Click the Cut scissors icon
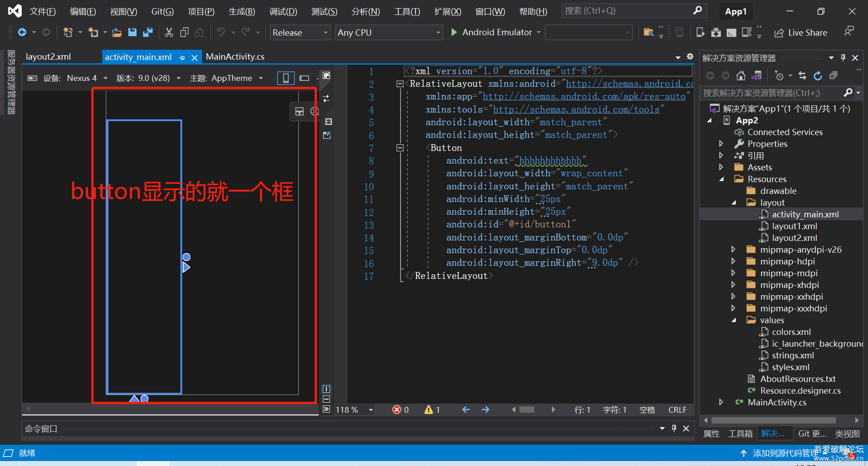Screen dimensions: 868x466 pyautogui.click(x=169, y=32)
